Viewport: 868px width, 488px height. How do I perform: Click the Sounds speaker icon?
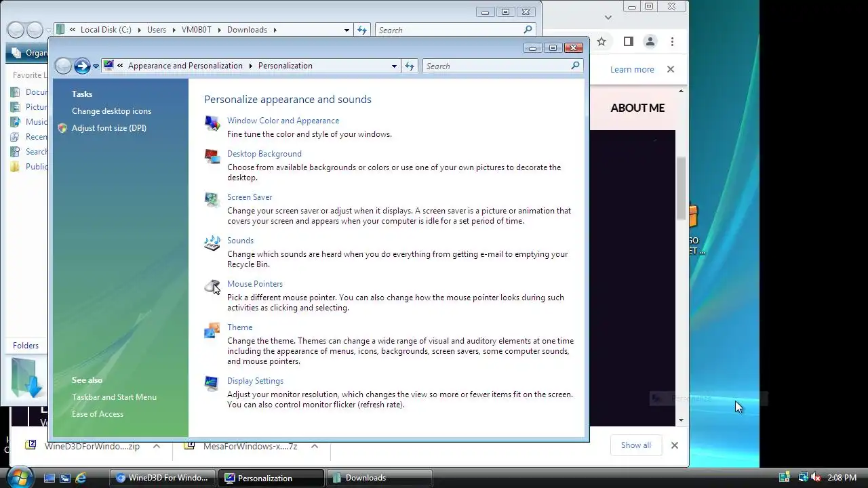[x=212, y=243]
